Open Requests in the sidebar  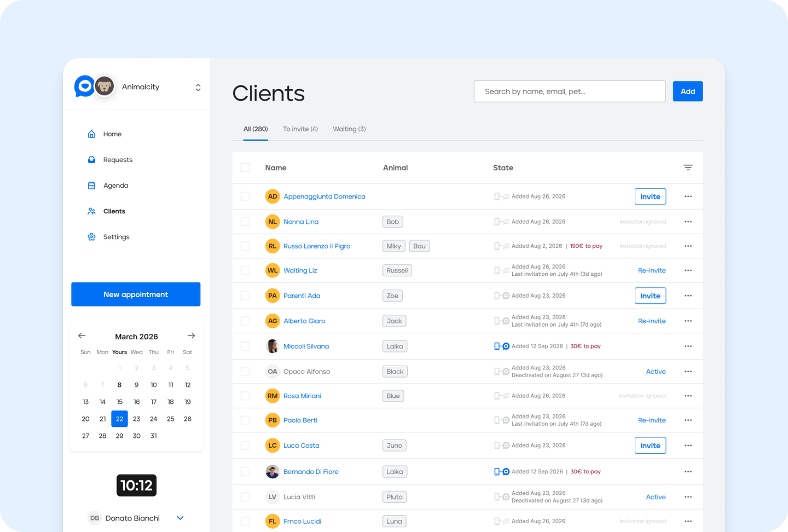point(109,160)
